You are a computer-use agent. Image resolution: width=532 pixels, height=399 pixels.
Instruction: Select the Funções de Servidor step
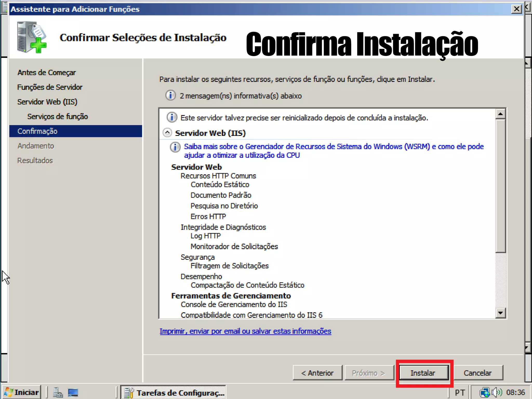point(50,87)
